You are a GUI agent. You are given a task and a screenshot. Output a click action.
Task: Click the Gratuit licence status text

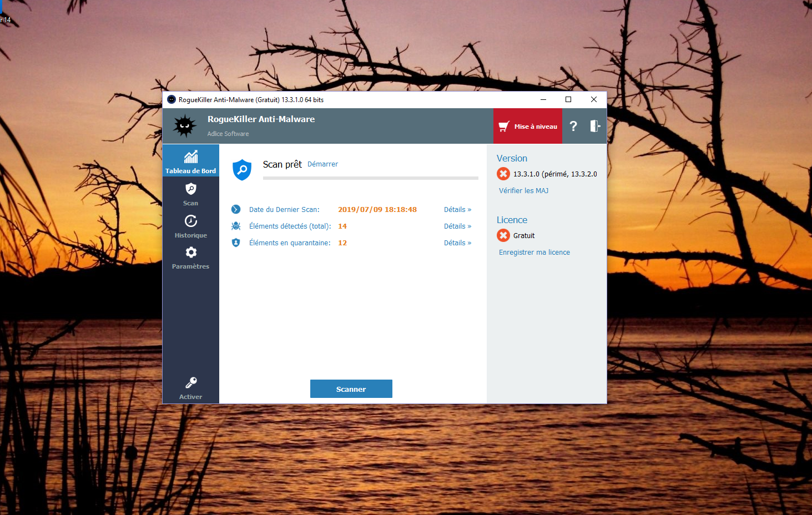(x=524, y=235)
